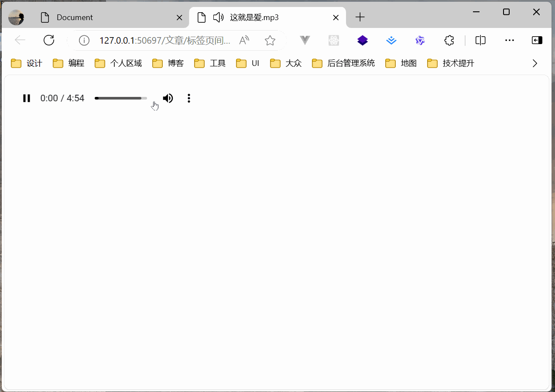Screen dimensions: 555x392
Task: Mute audio with the speaker icon
Action: click(168, 98)
